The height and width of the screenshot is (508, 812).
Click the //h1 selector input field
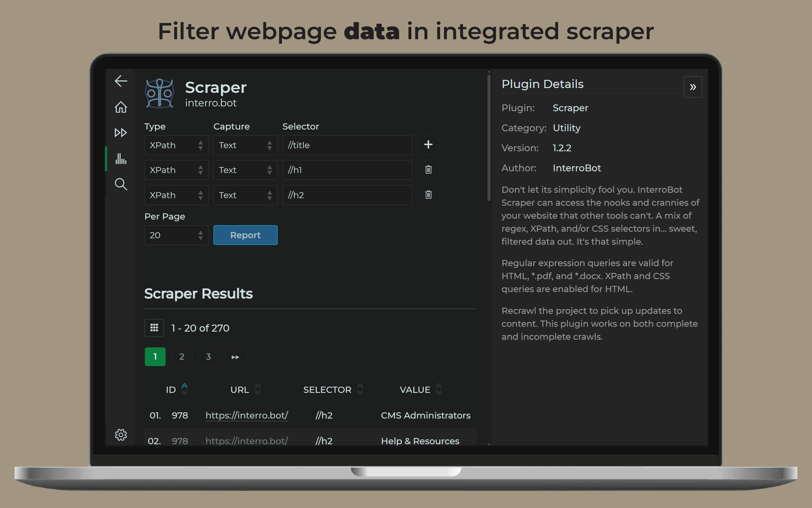(347, 170)
